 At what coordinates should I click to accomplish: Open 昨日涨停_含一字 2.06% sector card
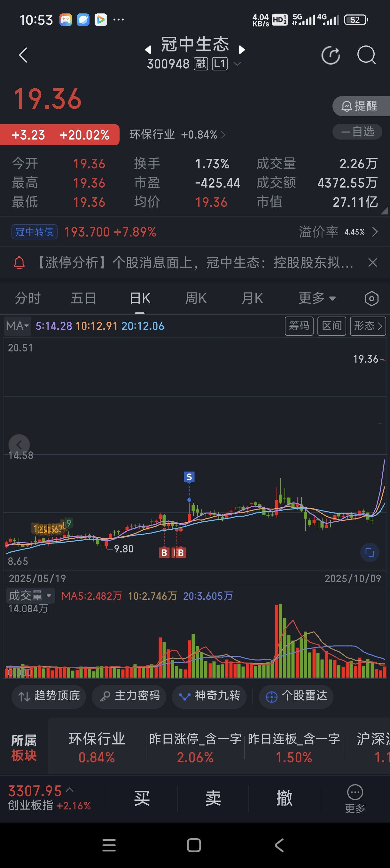click(196, 747)
